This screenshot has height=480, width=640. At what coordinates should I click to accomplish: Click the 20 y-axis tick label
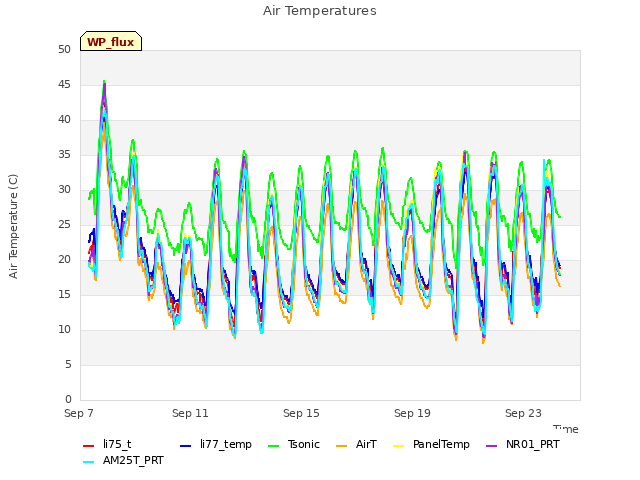point(64,260)
